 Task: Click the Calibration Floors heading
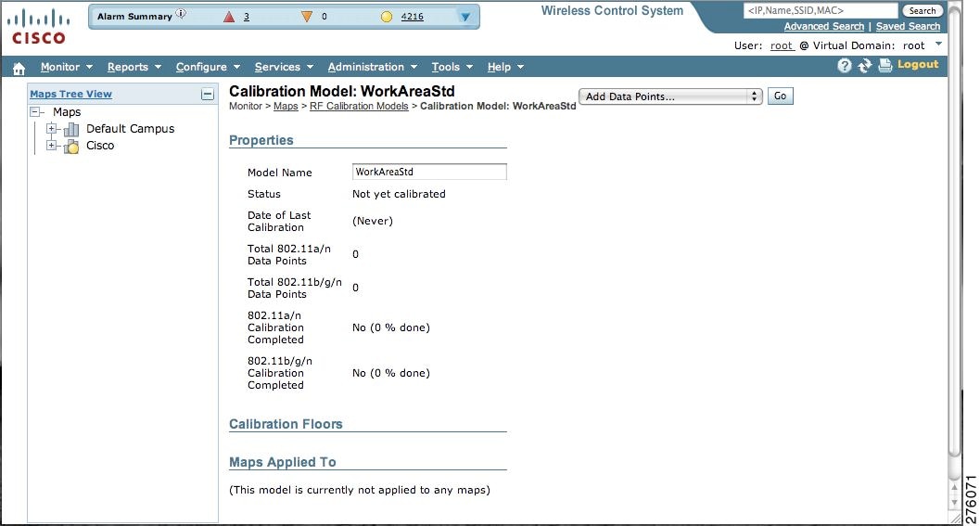point(286,424)
